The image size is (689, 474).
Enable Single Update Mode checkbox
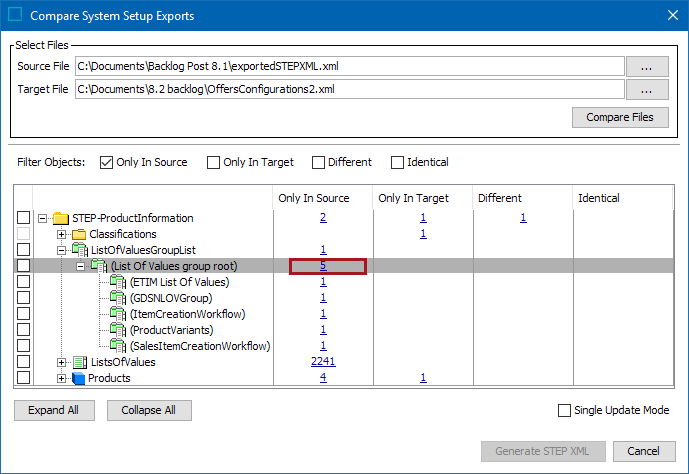pos(566,410)
